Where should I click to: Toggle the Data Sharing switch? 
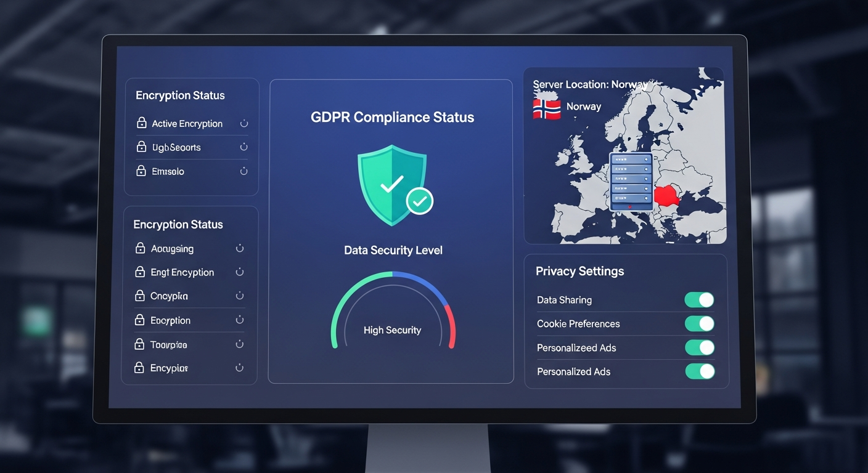[x=699, y=300]
